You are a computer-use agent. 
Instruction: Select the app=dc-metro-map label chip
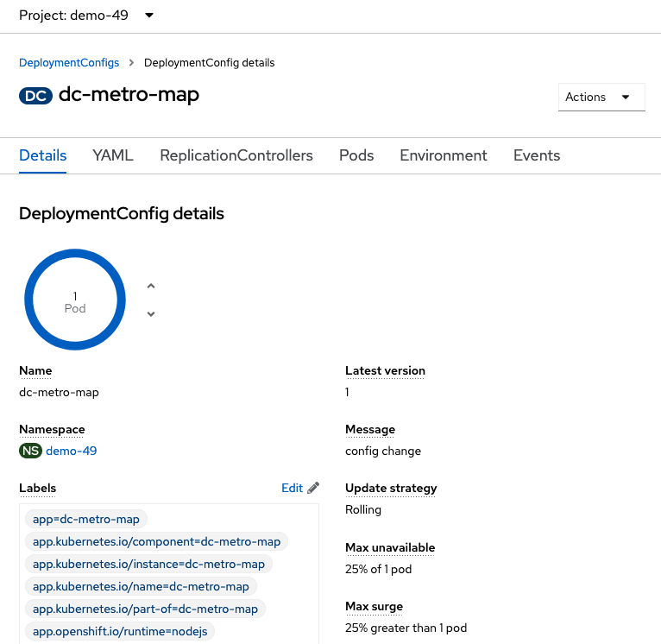coord(86,519)
